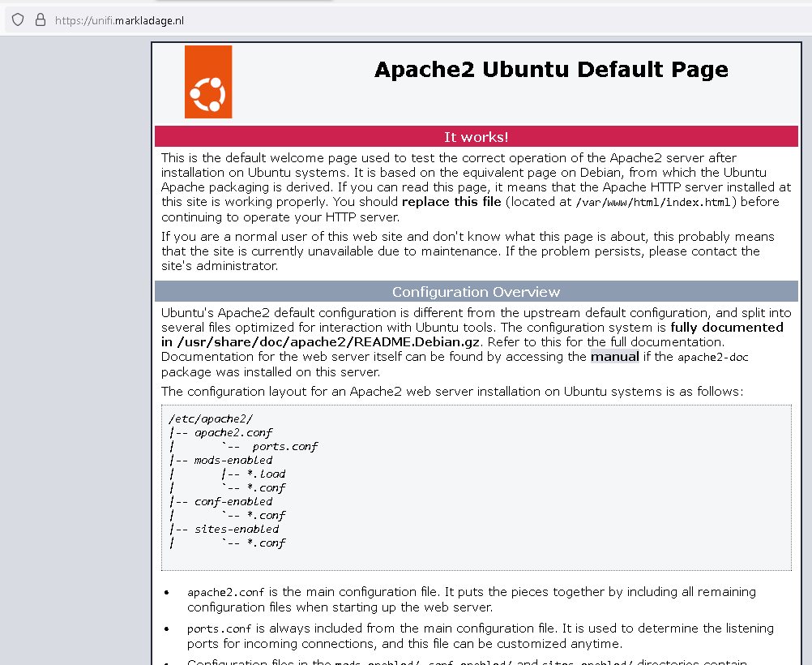Click the 'It works!' red banner
Viewport: 812px width, 665px height.
click(476, 137)
